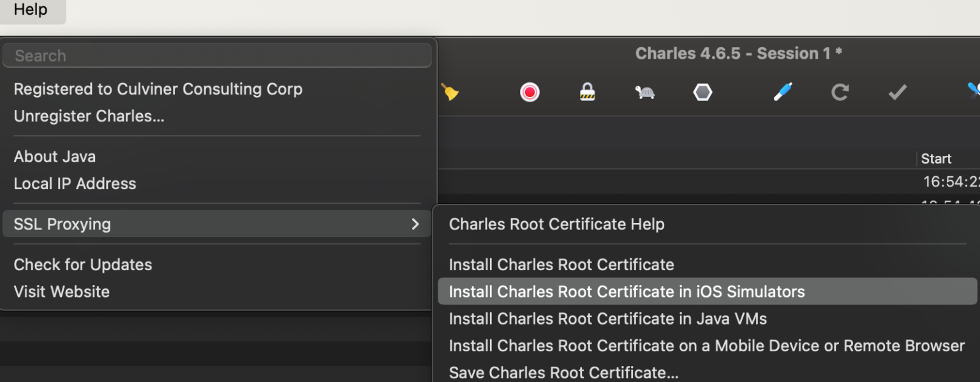Choose Check for Updates

83,264
